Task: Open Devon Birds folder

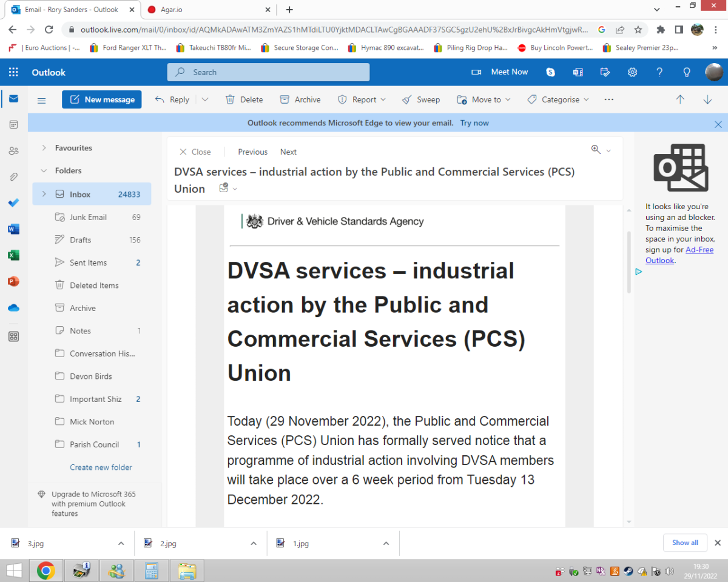Action: 92,376
